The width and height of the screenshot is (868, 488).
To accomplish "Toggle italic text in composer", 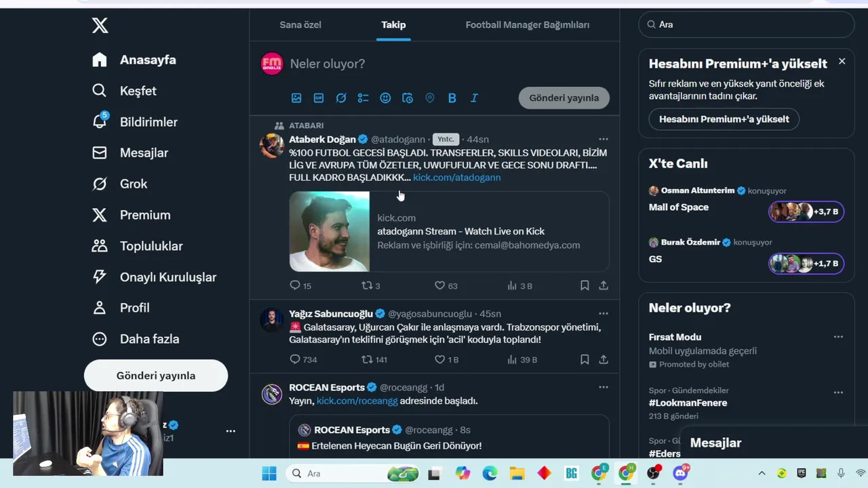I will pyautogui.click(x=474, y=98).
